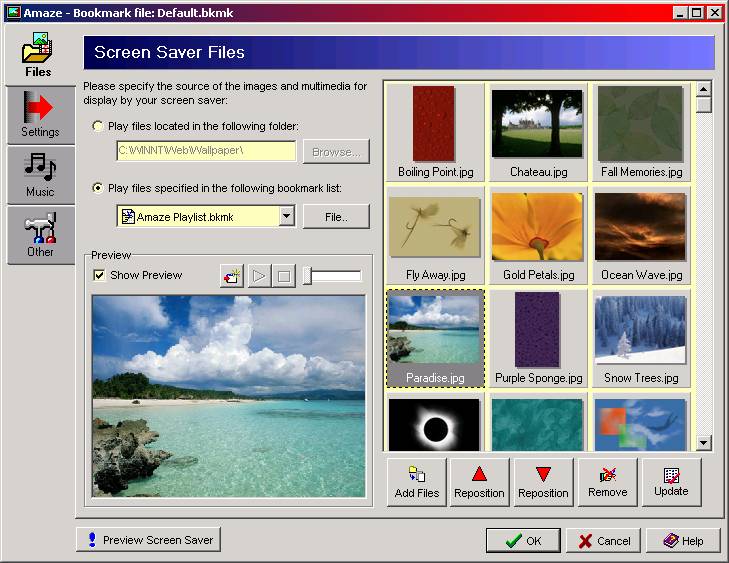Select the teal texture thumbnail

tap(538, 423)
